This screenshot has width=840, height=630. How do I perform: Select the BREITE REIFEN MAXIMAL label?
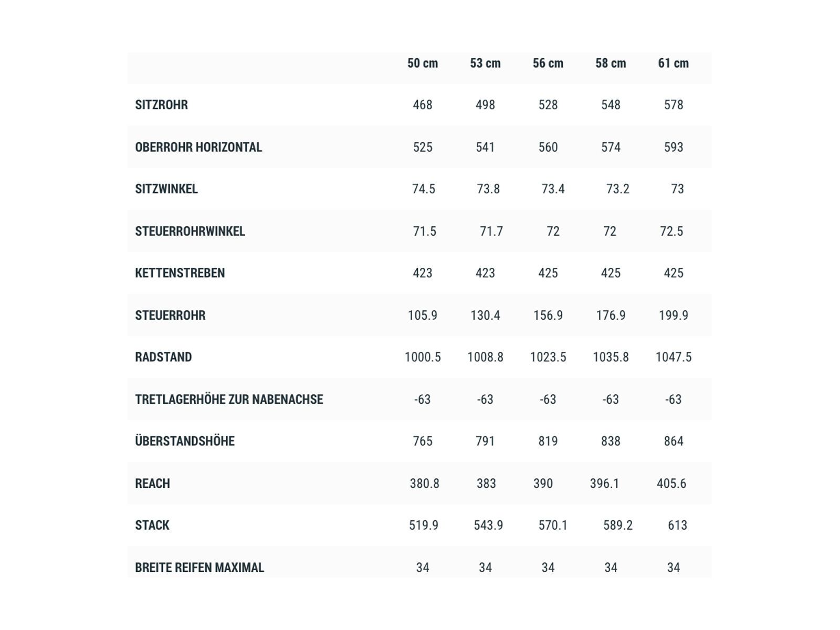point(199,568)
